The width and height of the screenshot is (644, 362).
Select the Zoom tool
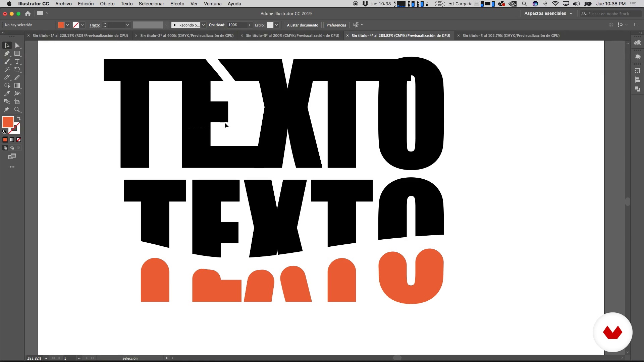pyautogui.click(x=17, y=110)
